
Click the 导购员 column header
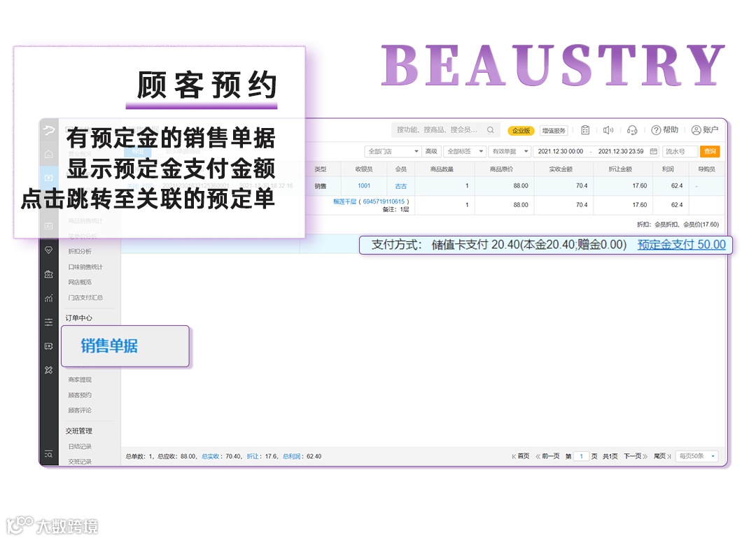click(x=706, y=169)
